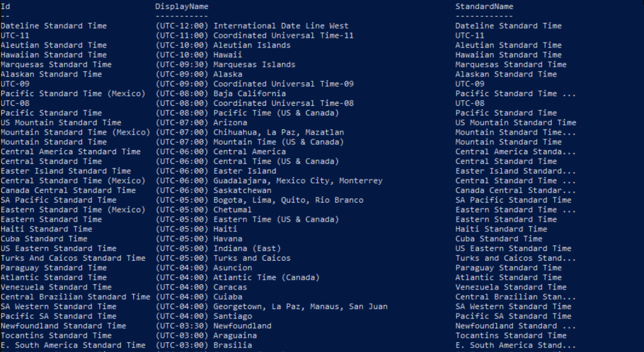Click the StandardName column header
Viewport: 644px width, 352px height.
point(484,6)
